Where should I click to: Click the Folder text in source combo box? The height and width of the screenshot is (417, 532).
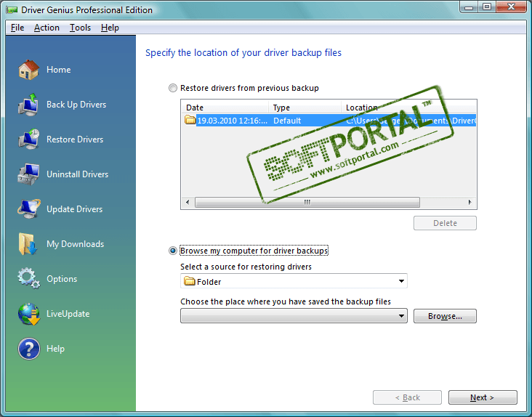[209, 282]
